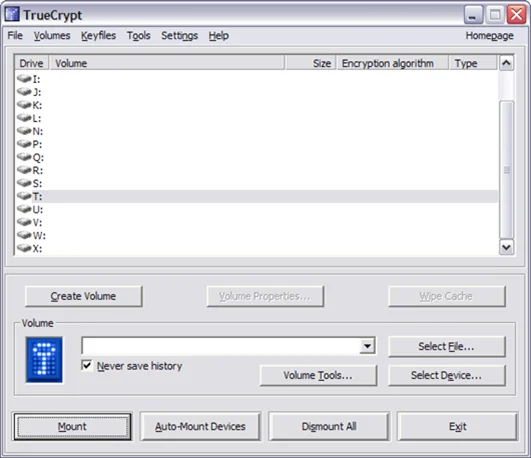Open Select File dialog button
The image size is (531, 458).
(447, 347)
